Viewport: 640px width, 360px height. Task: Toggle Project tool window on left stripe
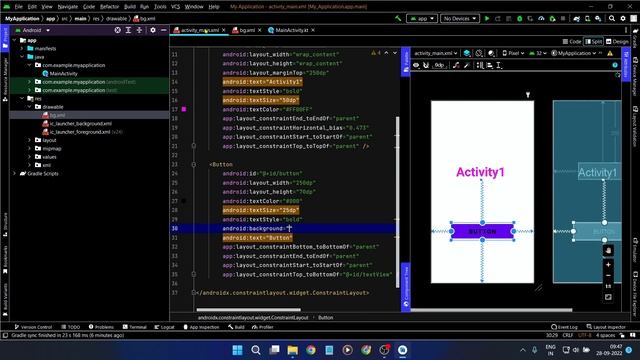coord(5,38)
